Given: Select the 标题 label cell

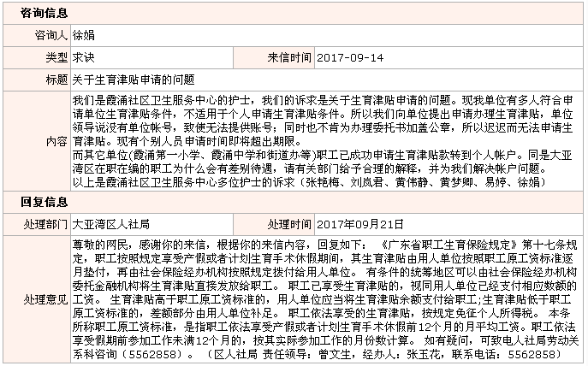Looking at the screenshot, I should pos(37,80).
